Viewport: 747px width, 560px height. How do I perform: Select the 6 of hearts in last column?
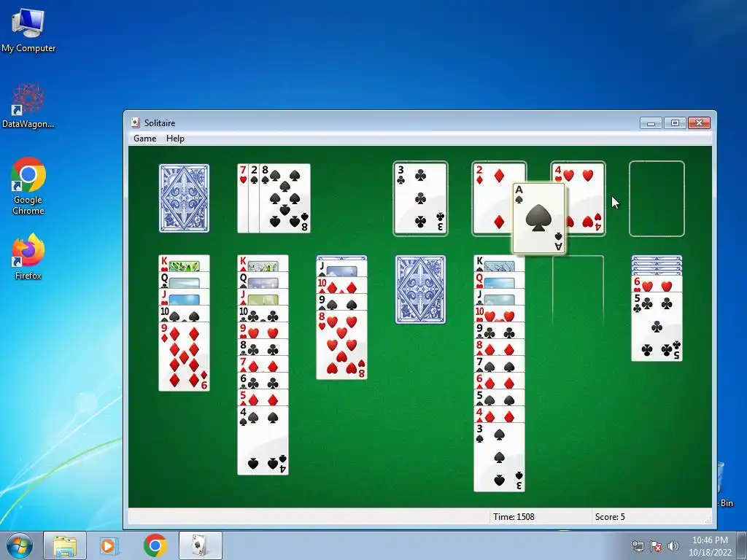[x=657, y=284]
